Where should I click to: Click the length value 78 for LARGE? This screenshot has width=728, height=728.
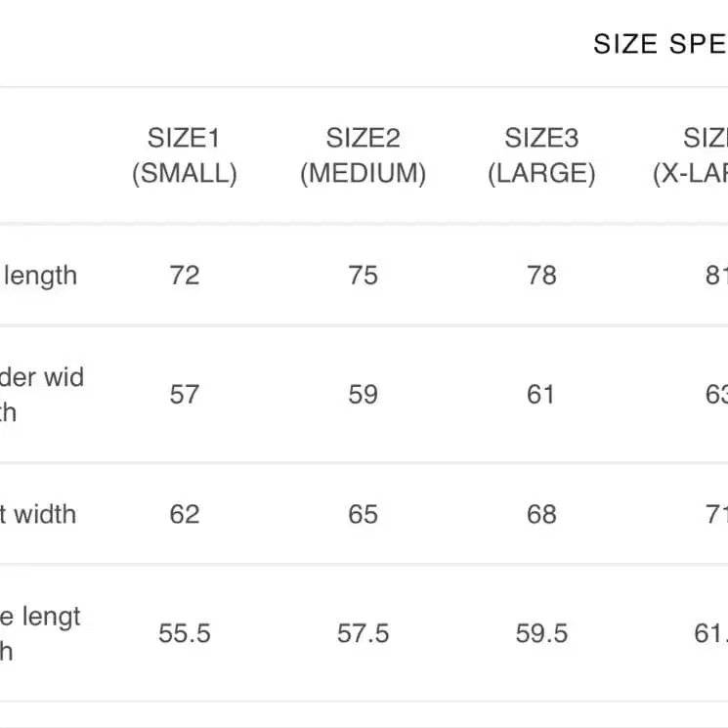[x=541, y=276]
